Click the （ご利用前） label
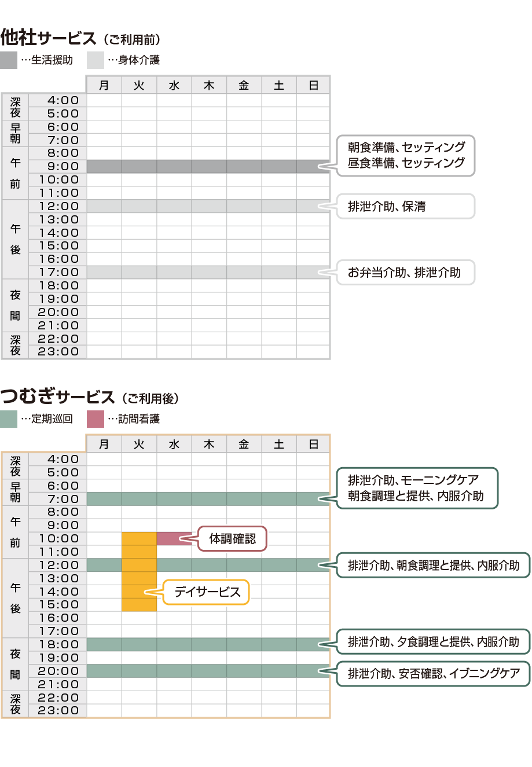 133,39
